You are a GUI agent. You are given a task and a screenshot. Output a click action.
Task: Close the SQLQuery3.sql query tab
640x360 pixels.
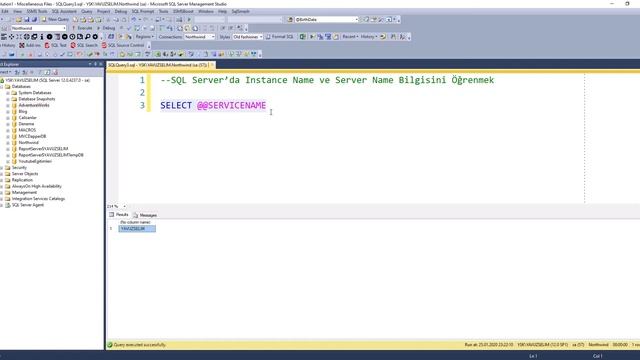[x=212, y=65]
